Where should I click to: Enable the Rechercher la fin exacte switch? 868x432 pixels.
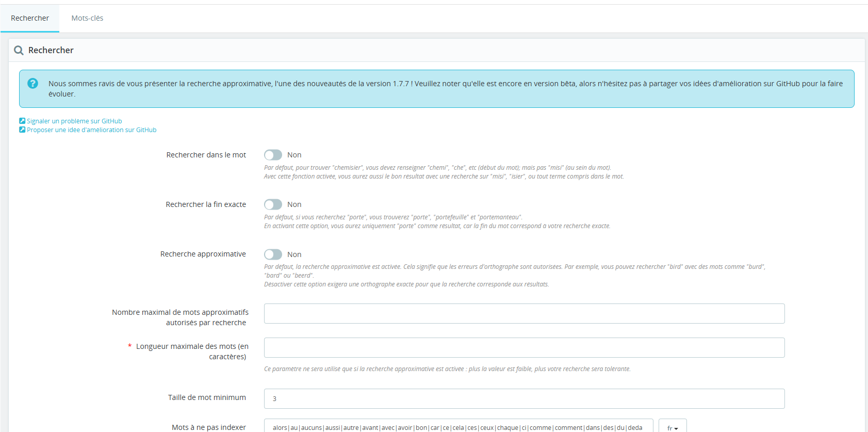pos(273,204)
